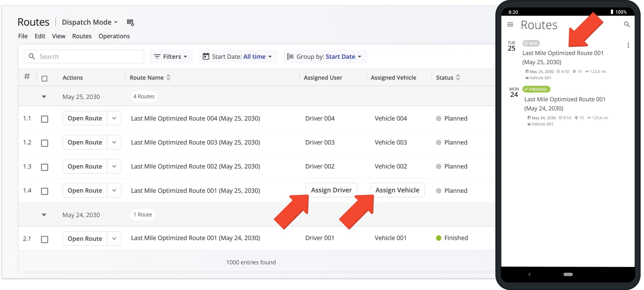This screenshot has height=290, width=644.
Task: Click Open Route for Route 001 (May 25)
Action: 85,190
